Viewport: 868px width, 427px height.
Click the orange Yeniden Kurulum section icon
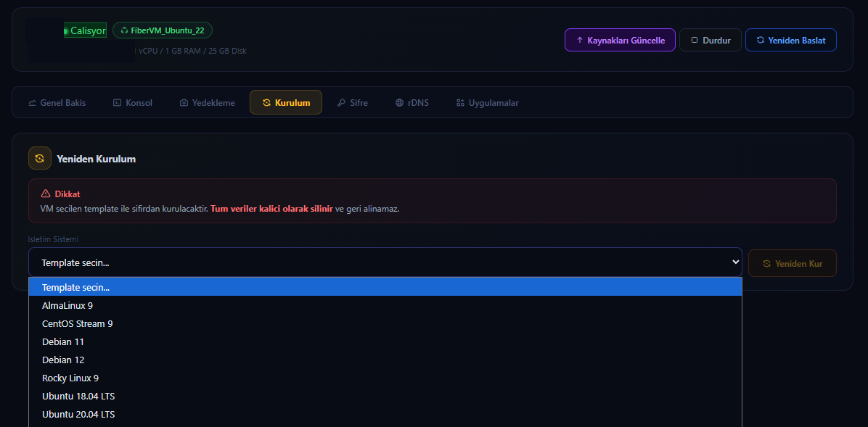(x=40, y=158)
